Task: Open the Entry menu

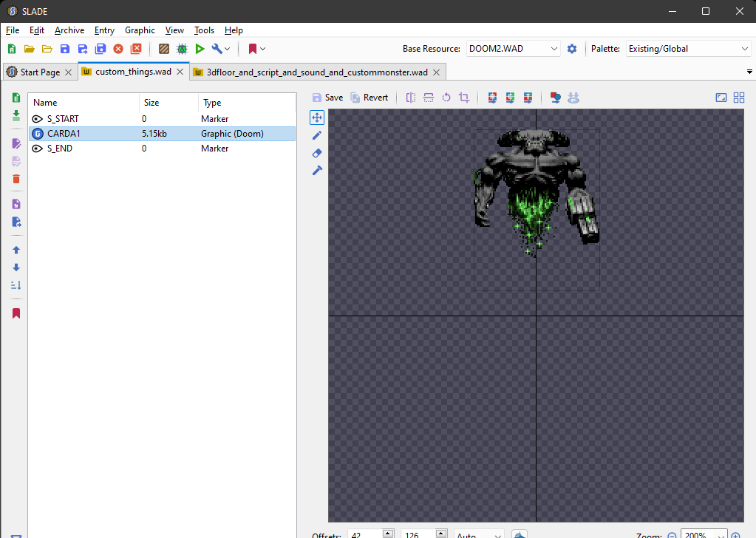Action: (104, 30)
